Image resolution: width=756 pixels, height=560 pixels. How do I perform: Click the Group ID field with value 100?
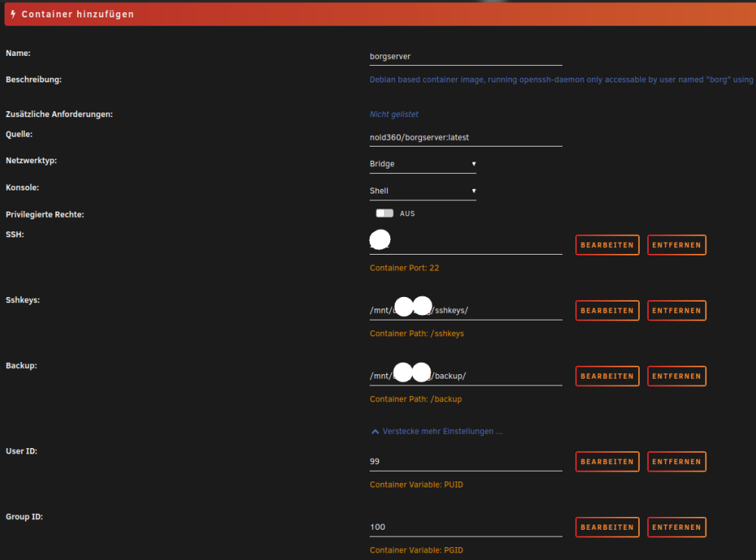pos(466,528)
